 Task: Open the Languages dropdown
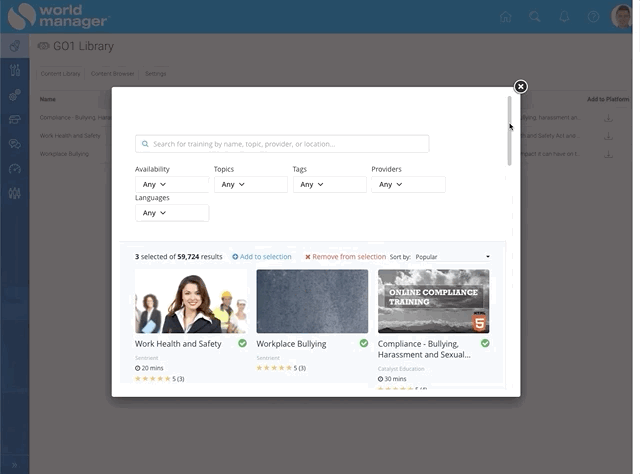click(172, 213)
